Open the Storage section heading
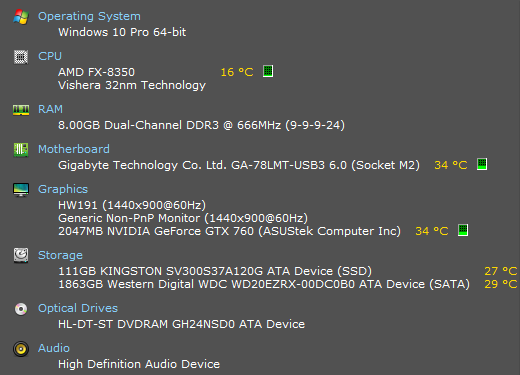Screen dimensions: 520x375 pos(60,255)
